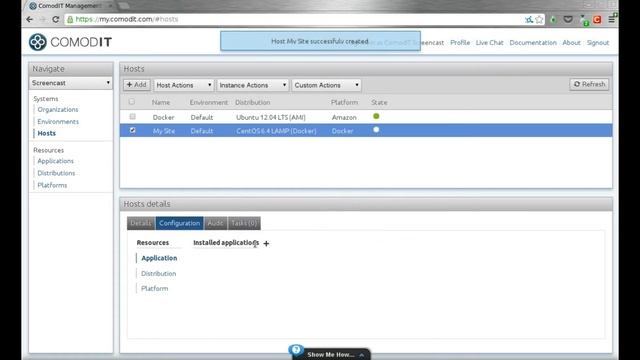Click the white state indicator of My Site host
The height and width of the screenshot is (360, 640).
pos(376,130)
